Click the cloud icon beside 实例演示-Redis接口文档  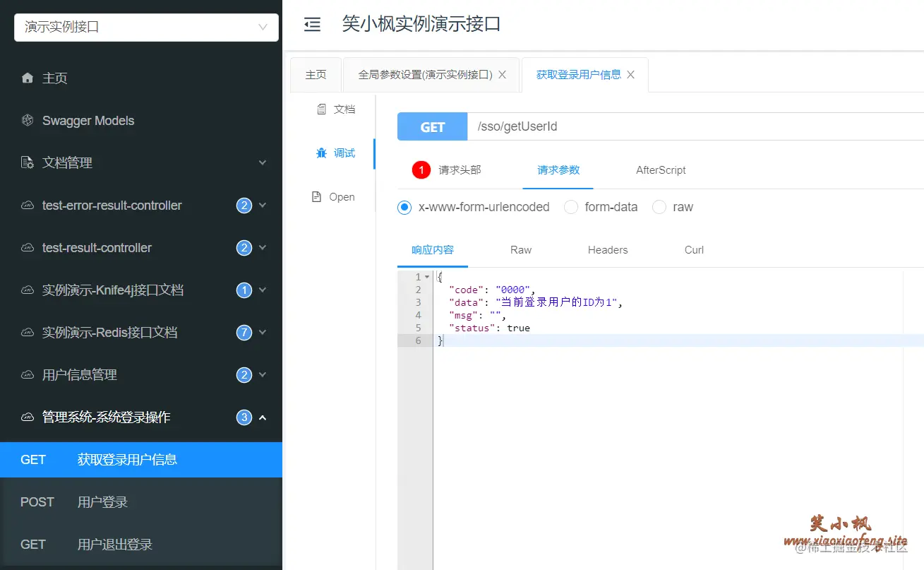(x=28, y=333)
